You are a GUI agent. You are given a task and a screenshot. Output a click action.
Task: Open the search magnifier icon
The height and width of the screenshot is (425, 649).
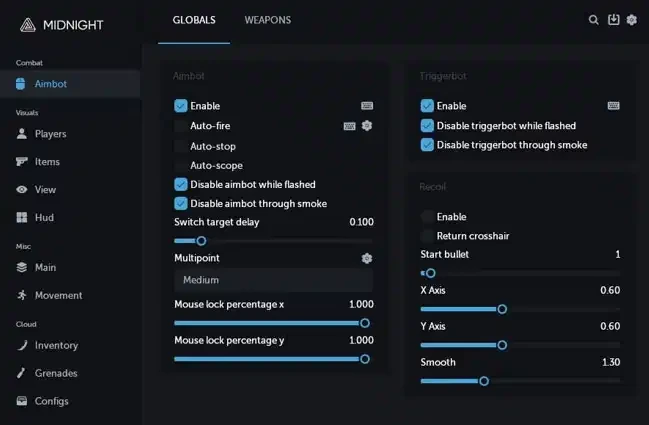coord(594,20)
